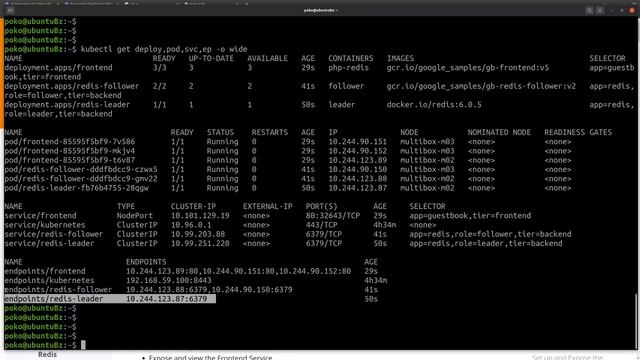Click service/frontend name
The width and height of the screenshot is (640, 360).
(40, 216)
